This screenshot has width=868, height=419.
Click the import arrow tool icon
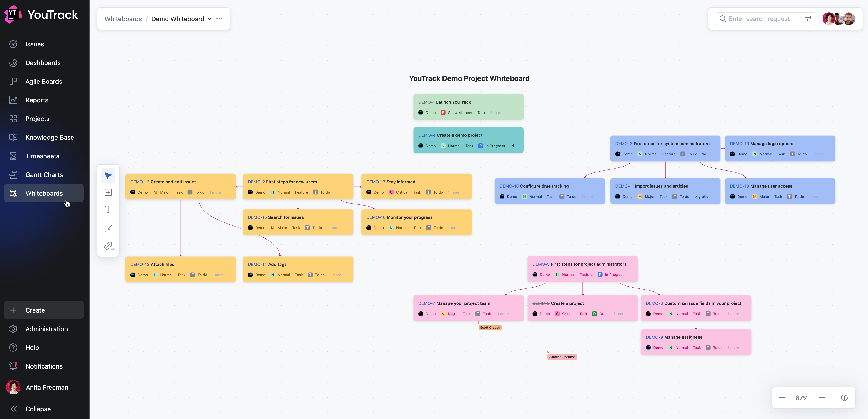tap(108, 229)
